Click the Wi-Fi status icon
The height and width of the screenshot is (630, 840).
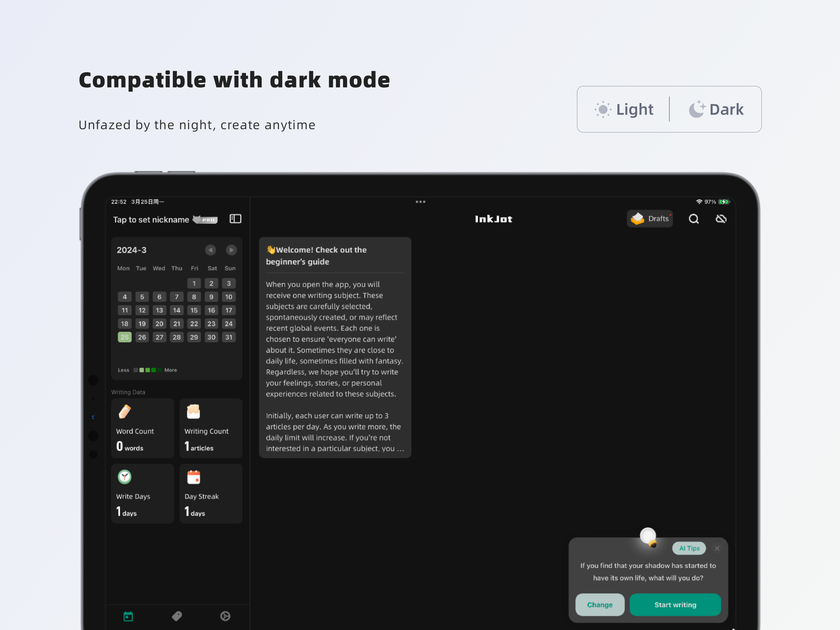699,202
